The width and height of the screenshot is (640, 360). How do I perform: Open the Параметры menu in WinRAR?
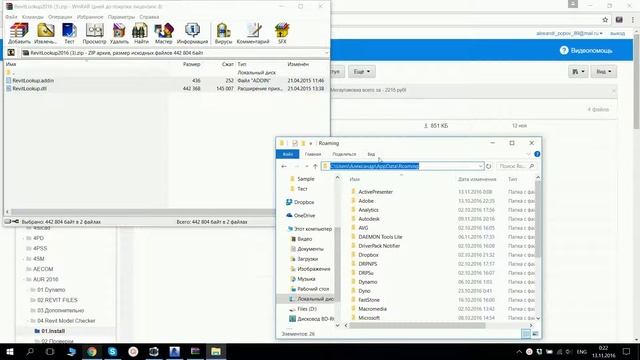pos(121,17)
